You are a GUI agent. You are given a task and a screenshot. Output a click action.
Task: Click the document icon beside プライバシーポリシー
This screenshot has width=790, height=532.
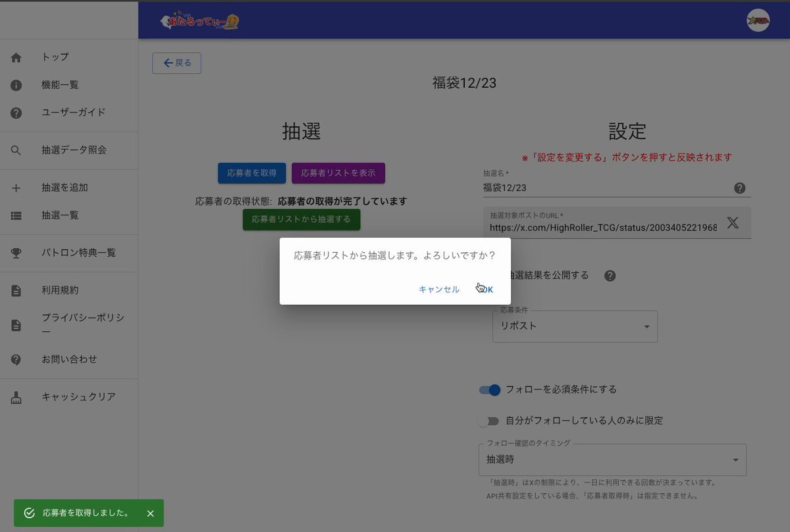coord(16,325)
